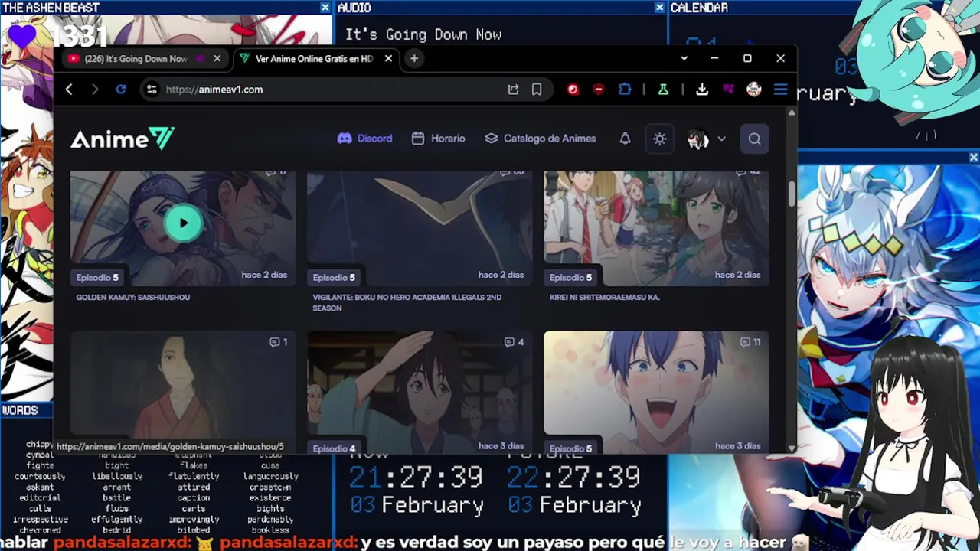
Task: Open Vigilante Boku no Hero Academia thumbnail
Action: tap(420, 228)
